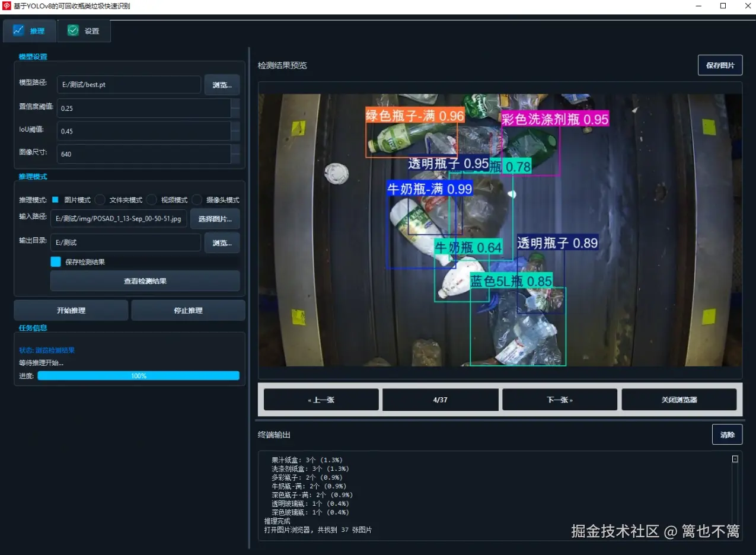
Task: Click the 100% progress bar
Action: (139, 375)
